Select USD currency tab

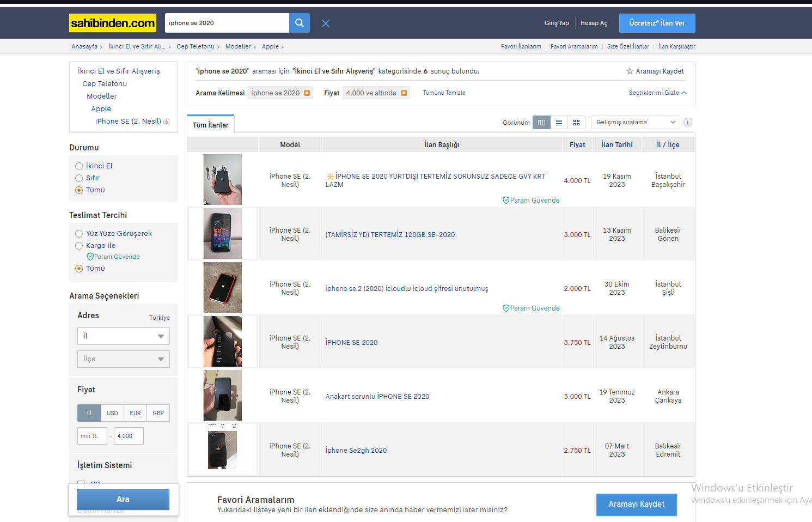(x=112, y=413)
